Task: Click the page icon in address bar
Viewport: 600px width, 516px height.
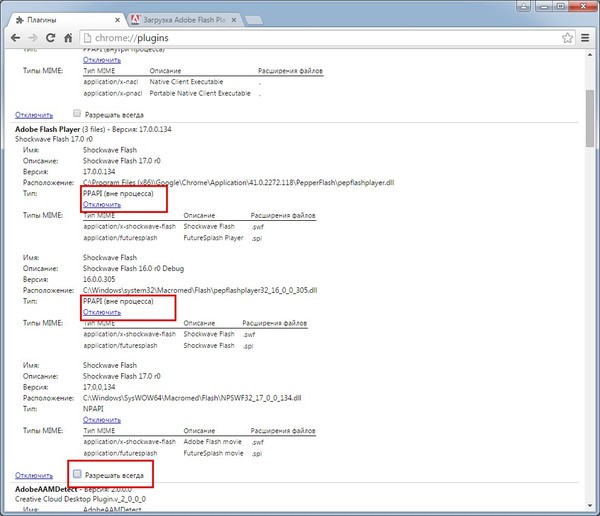Action: click(x=87, y=38)
